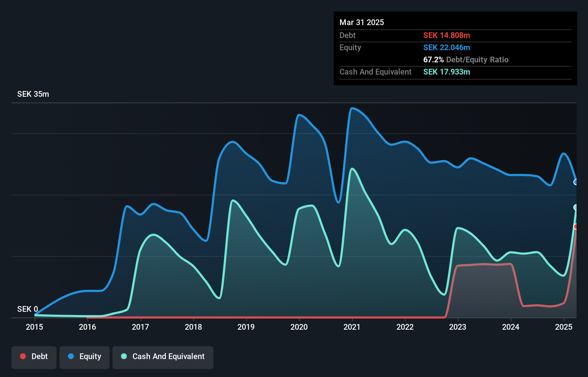Select the teal Cash end-point marker on chart
Screen dimensions: 588x377
(576, 207)
